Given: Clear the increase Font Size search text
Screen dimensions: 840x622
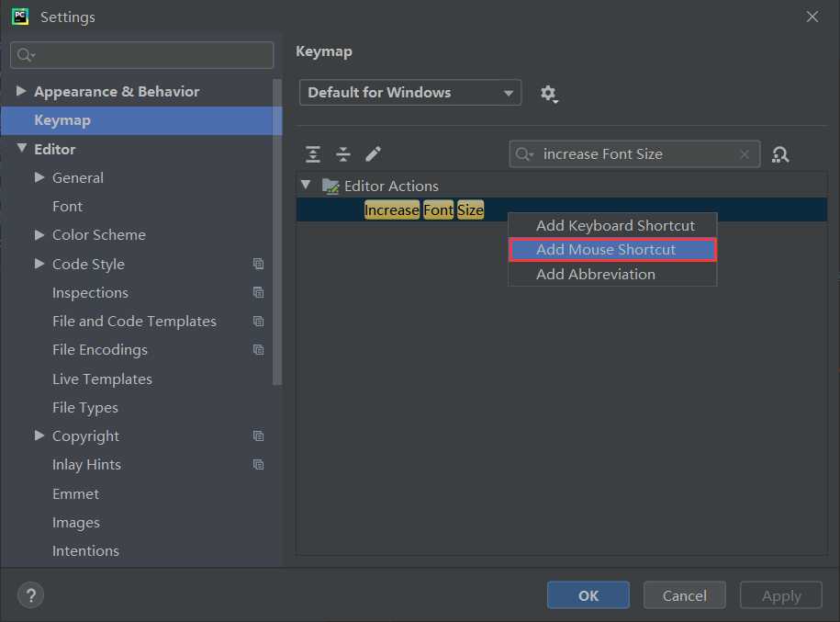Looking at the screenshot, I should click(745, 154).
